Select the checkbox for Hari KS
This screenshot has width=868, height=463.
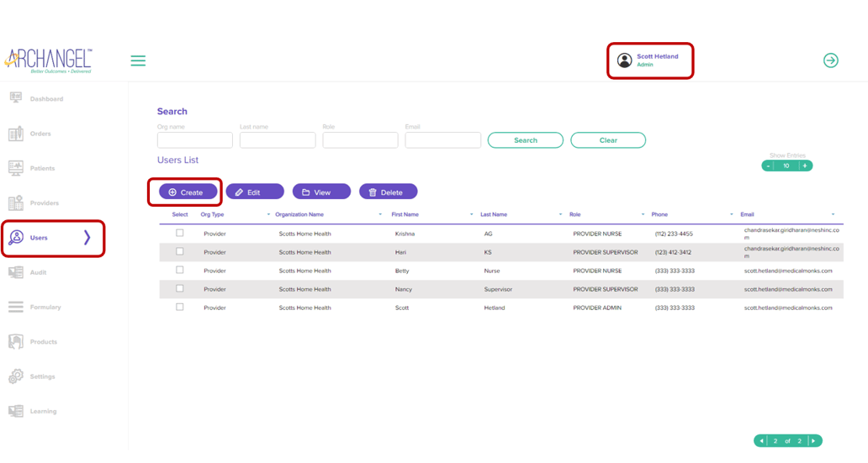180,252
